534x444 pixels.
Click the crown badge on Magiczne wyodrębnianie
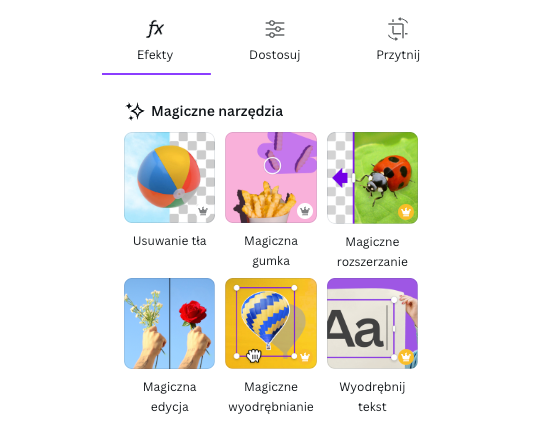click(x=305, y=357)
